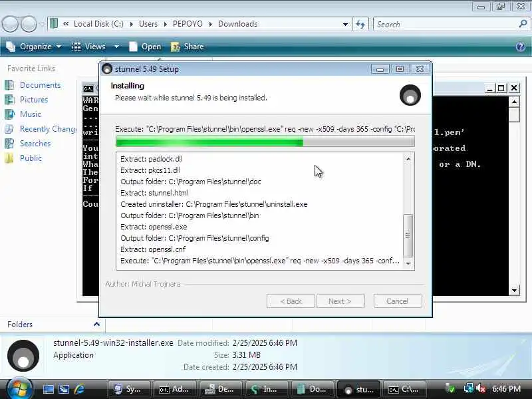Switch to 'In...' taskbar button
532x399 pixels.
pos(267,390)
